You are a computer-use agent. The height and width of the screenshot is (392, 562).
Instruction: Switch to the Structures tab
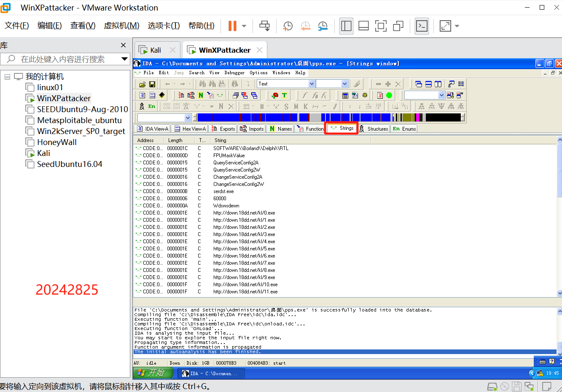pyautogui.click(x=374, y=129)
